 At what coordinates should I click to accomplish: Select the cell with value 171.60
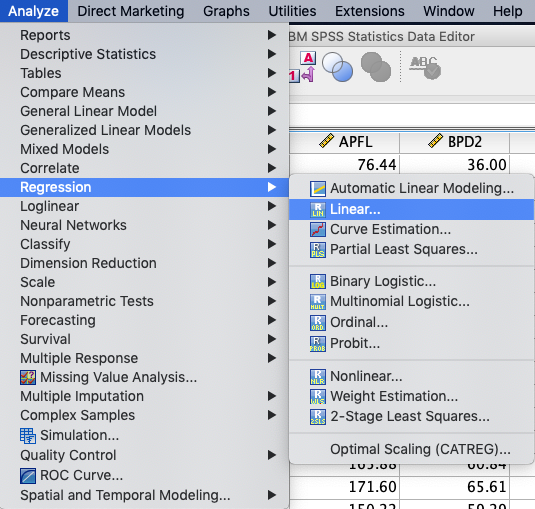click(345, 486)
